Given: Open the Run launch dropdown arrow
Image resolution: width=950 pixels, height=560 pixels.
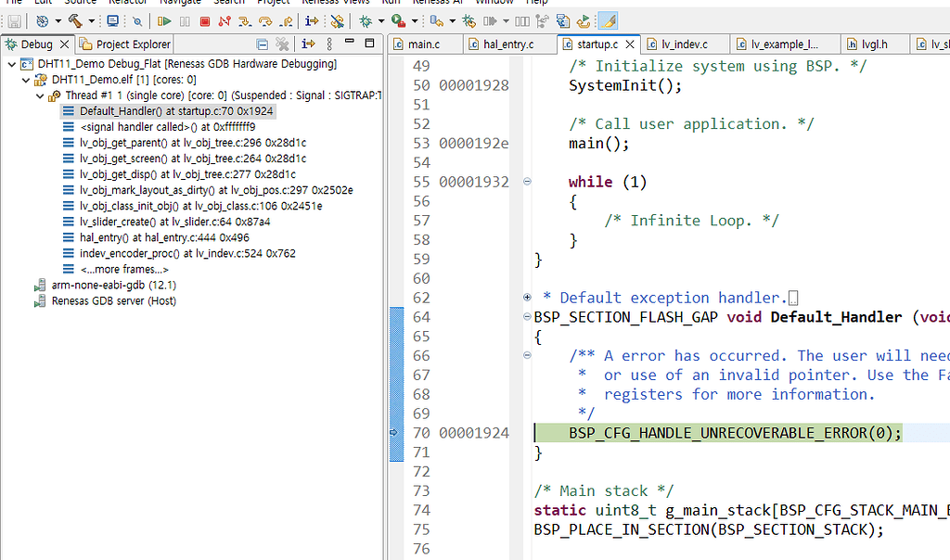Looking at the screenshot, I should 415,21.
